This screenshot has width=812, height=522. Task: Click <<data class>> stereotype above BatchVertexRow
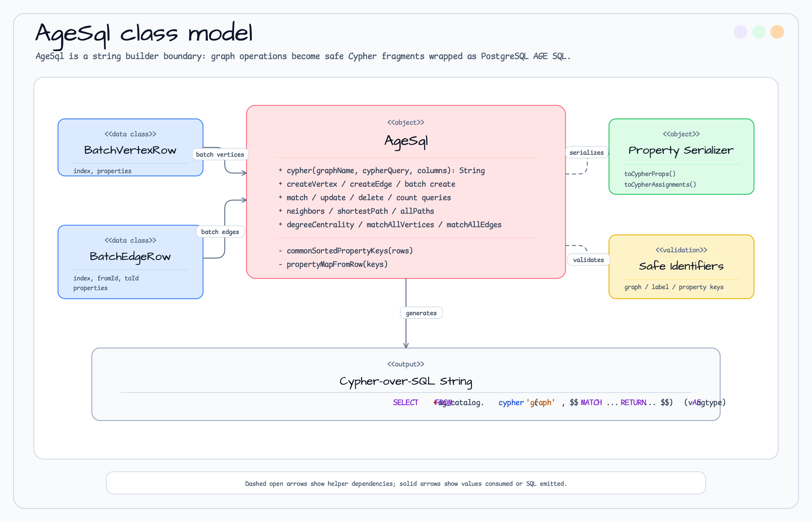tap(130, 134)
